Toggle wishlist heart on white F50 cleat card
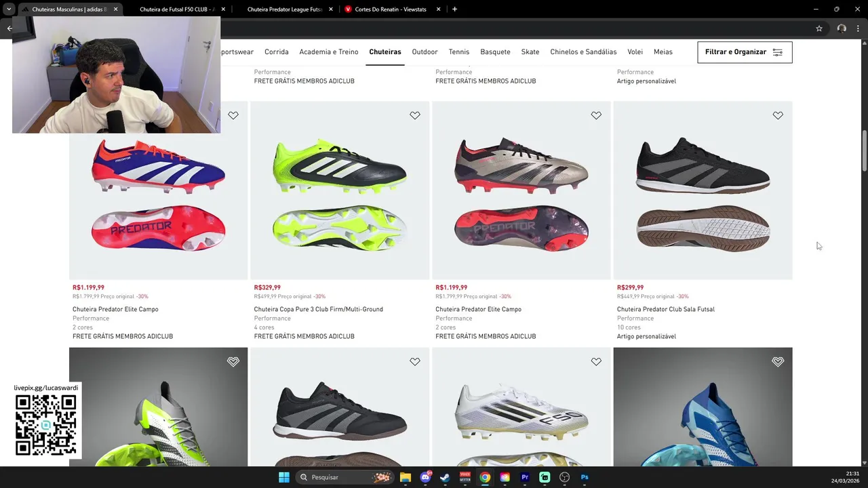The width and height of the screenshot is (868, 488). [596, 362]
